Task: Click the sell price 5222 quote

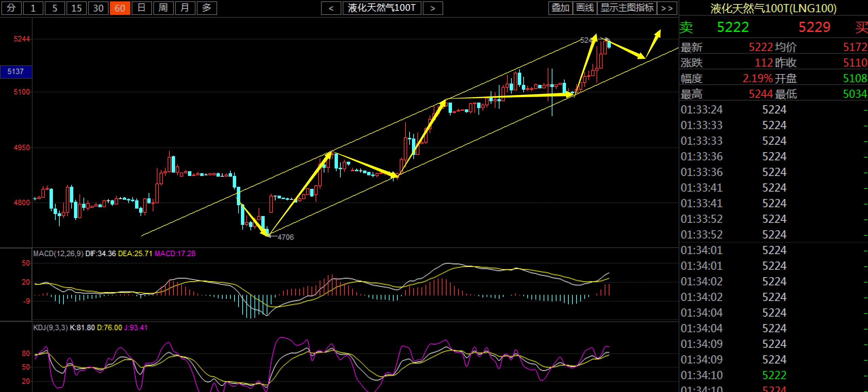Action: click(x=733, y=27)
